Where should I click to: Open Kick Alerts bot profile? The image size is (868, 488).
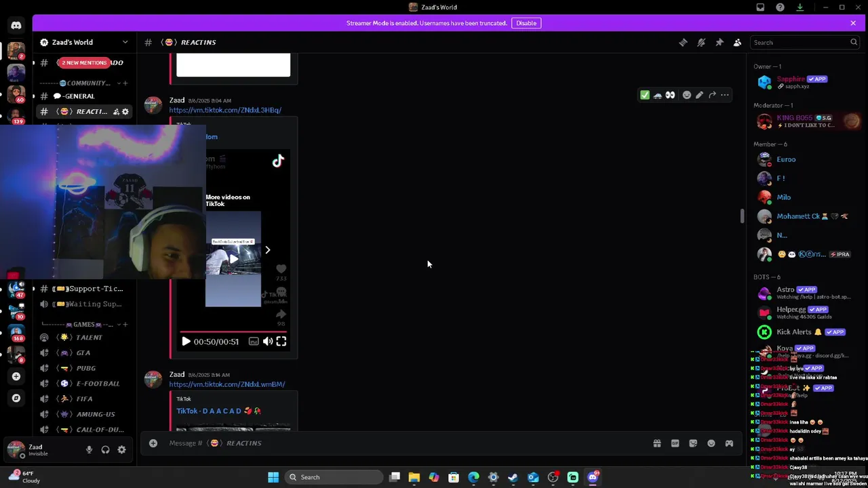click(x=806, y=332)
